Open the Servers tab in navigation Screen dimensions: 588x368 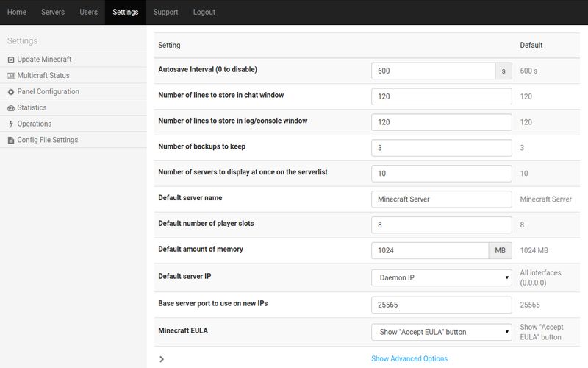pos(53,13)
